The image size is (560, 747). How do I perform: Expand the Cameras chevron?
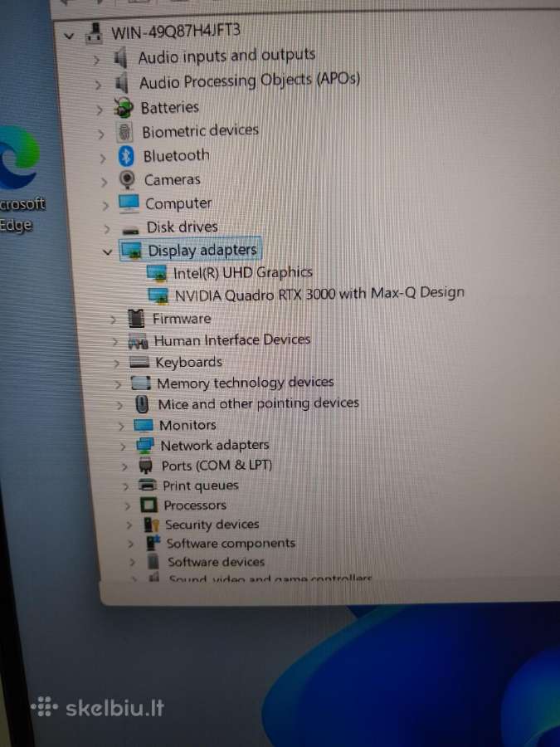(105, 182)
